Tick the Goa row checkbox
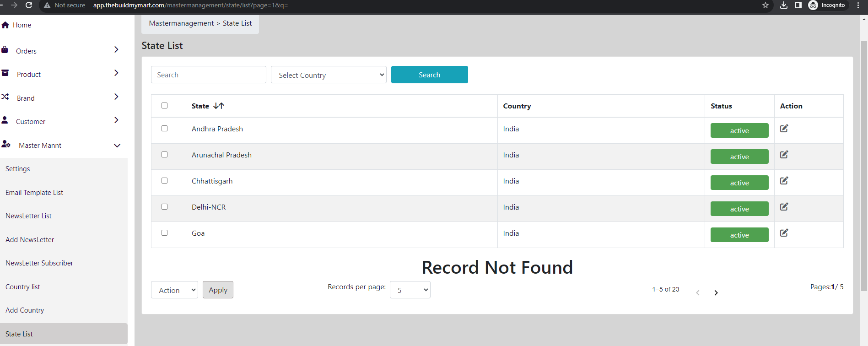868x346 pixels. 165,233
